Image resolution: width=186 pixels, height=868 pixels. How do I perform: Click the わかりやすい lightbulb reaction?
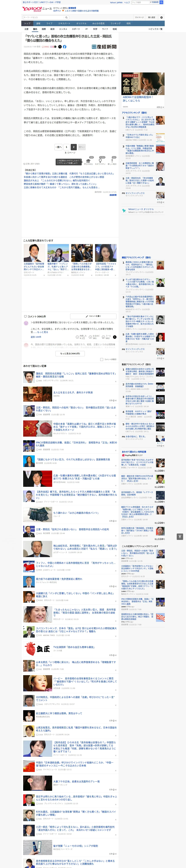(x=100, y=161)
